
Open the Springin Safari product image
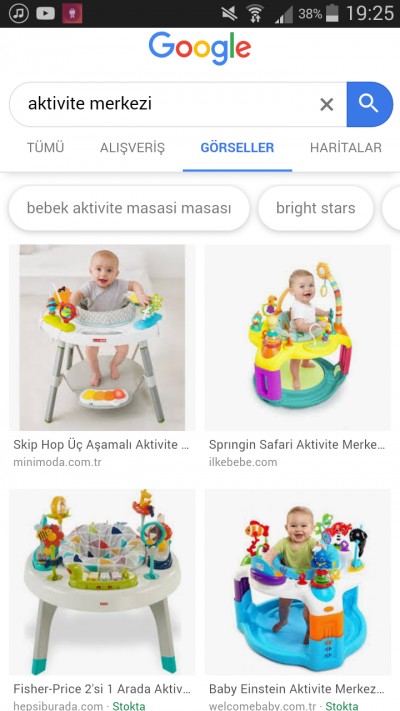[x=298, y=338]
